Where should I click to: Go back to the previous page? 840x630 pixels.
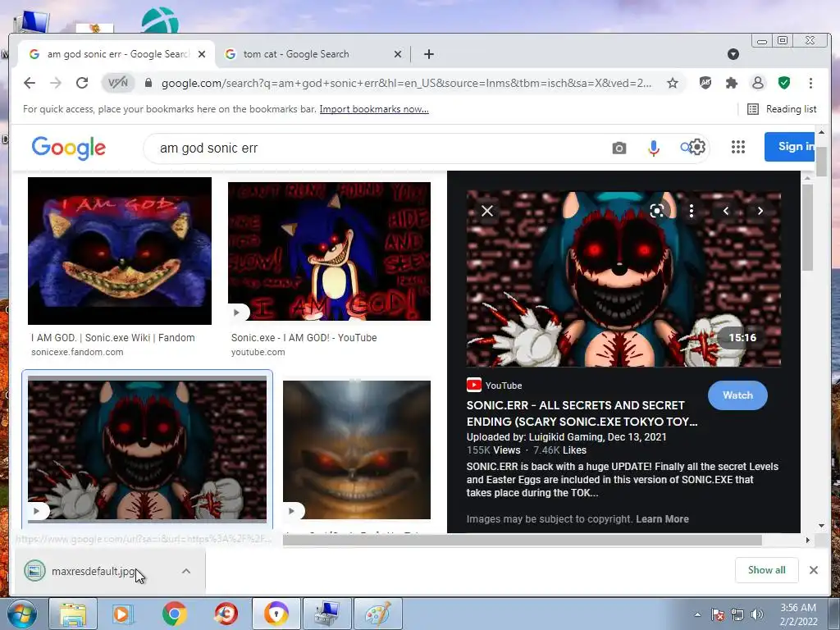click(30, 83)
